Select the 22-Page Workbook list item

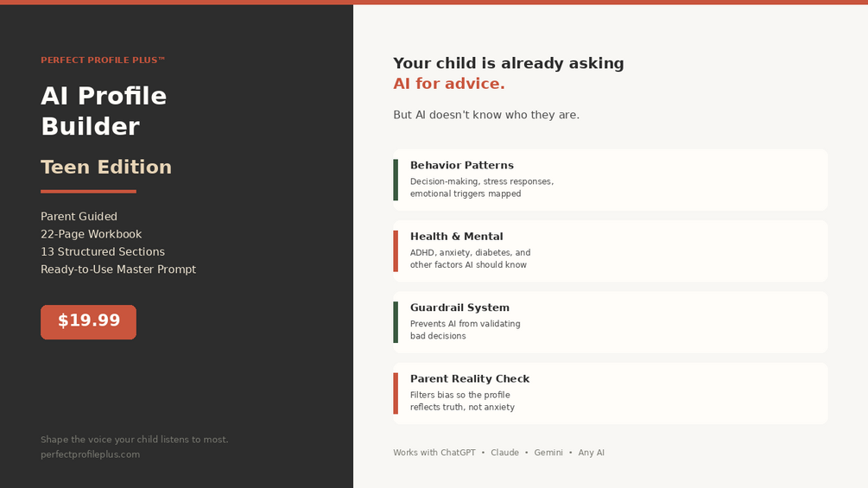91,234
